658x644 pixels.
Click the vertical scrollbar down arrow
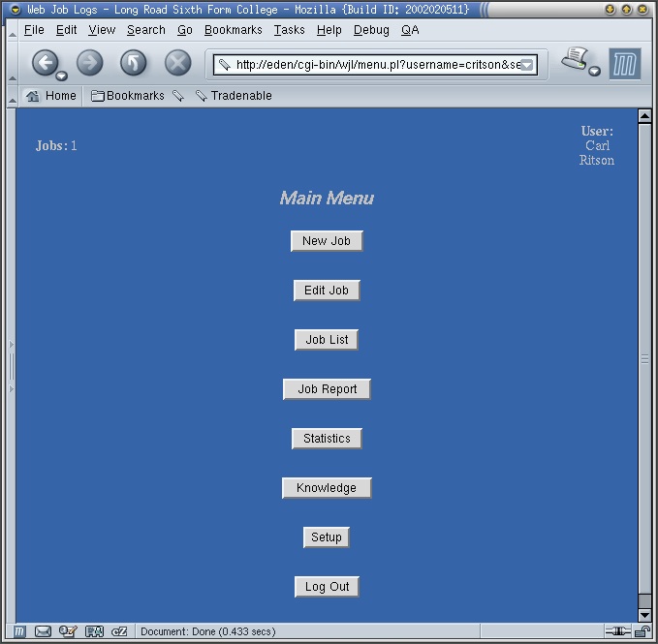pos(644,615)
